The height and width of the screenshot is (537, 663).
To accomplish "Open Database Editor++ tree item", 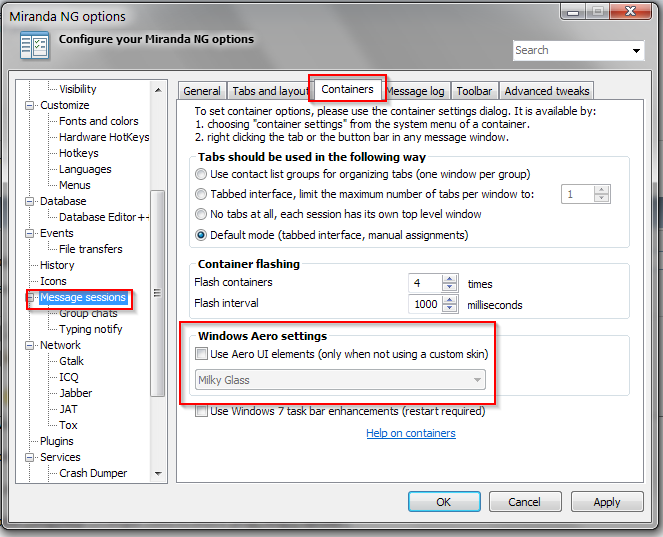I will [x=104, y=217].
